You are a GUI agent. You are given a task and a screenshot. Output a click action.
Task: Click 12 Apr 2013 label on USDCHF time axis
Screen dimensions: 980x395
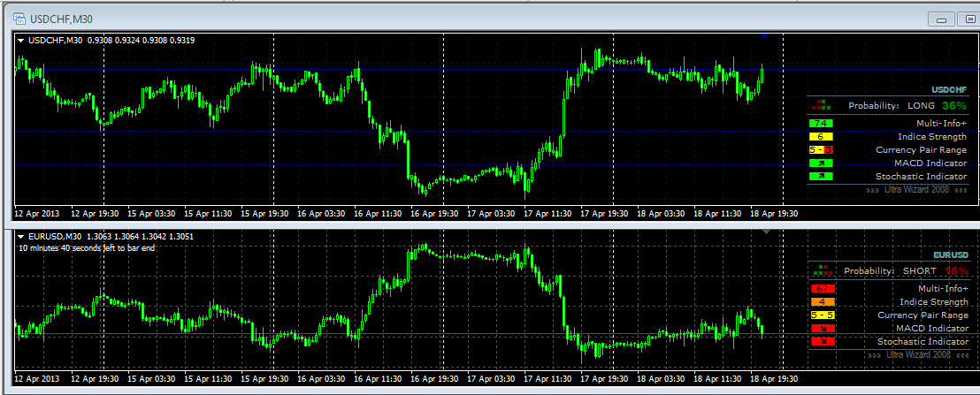[x=37, y=214]
